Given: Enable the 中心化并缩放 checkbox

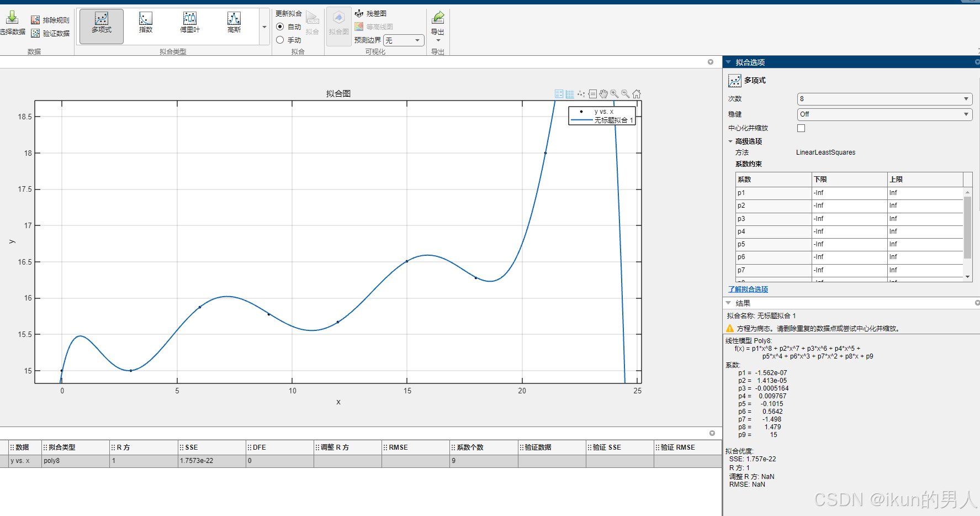Looking at the screenshot, I should (x=801, y=128).
